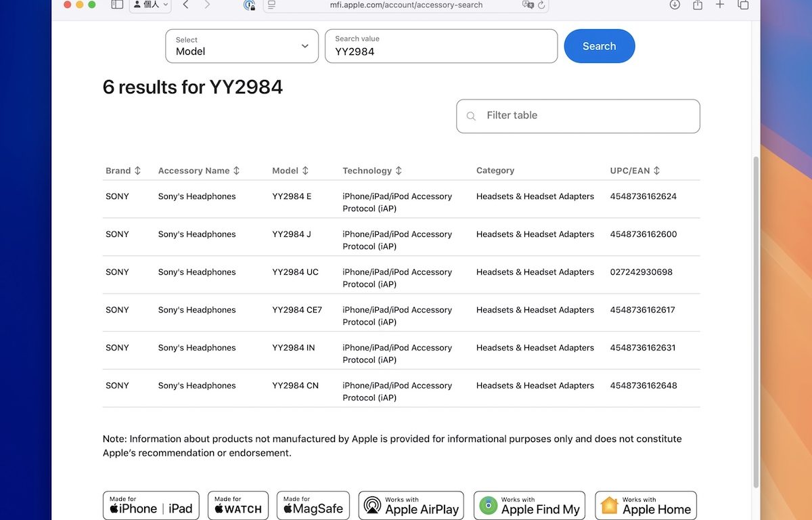Click the translate page icon
The image size is (812, 520).
528,5
